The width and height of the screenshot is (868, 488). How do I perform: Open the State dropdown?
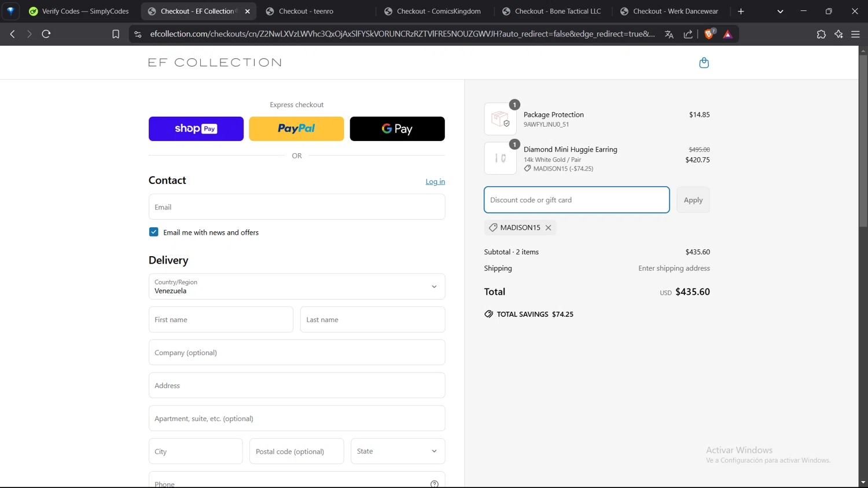point(398,451)
